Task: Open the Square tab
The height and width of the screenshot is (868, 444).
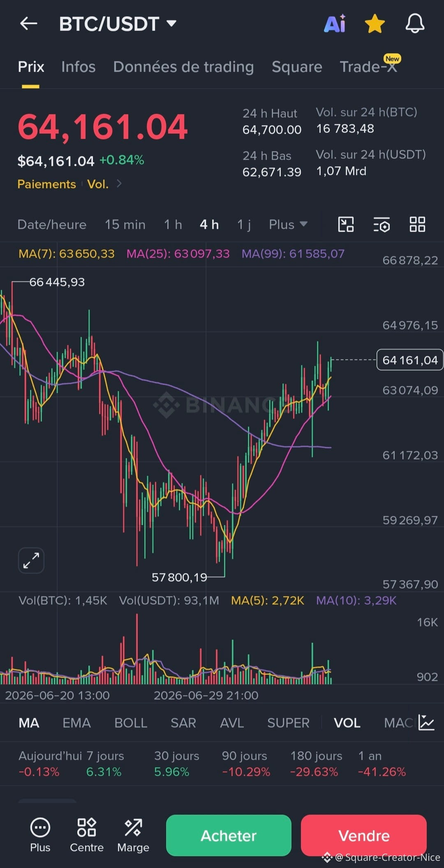Action: 297,67
